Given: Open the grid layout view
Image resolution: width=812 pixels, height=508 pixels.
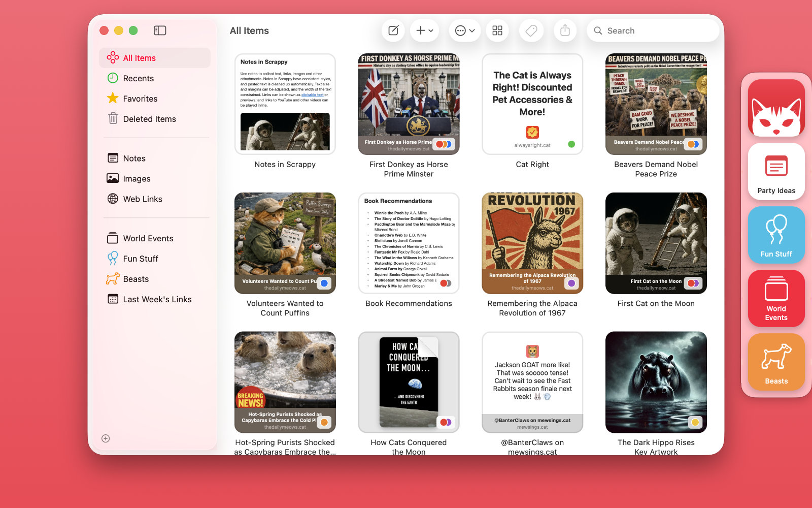Looking at the screenshot, I should (x=497, y=30).
